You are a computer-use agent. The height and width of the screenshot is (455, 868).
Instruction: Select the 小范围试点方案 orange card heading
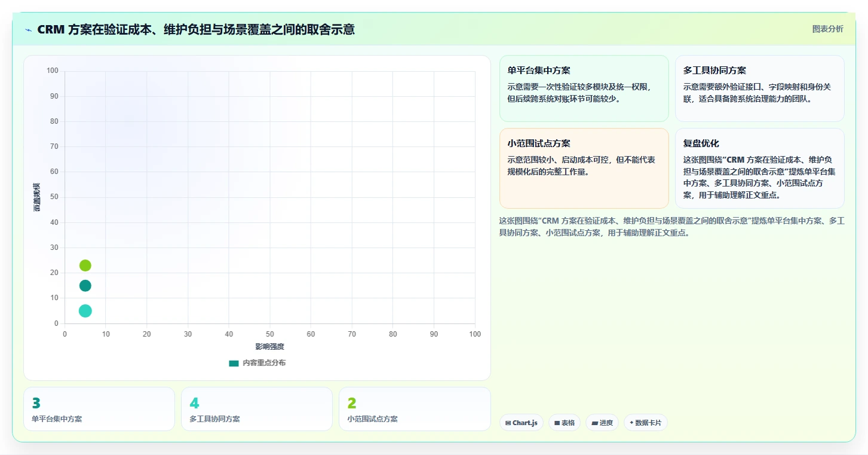pyautogui.click(x=539, y=143)
